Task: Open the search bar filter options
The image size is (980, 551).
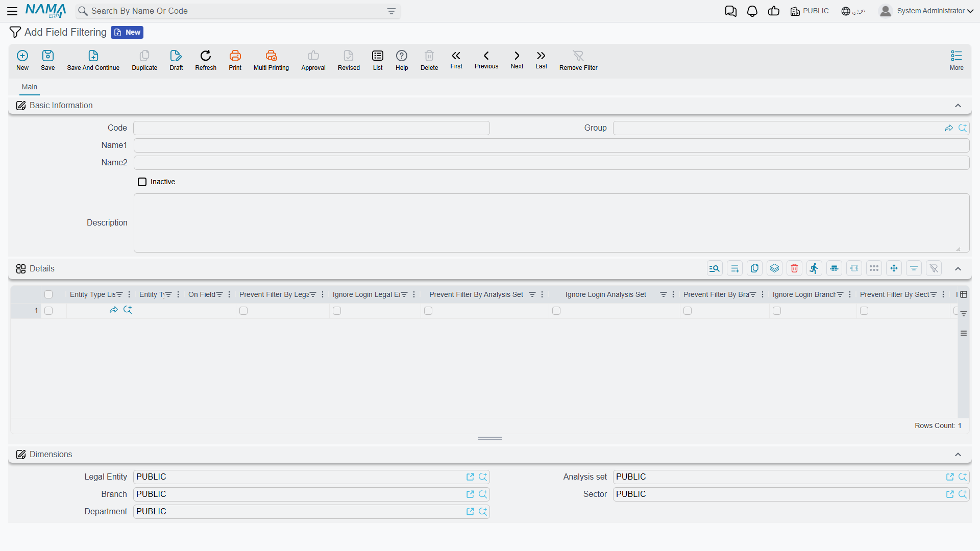Action: [x=391, y=11]
